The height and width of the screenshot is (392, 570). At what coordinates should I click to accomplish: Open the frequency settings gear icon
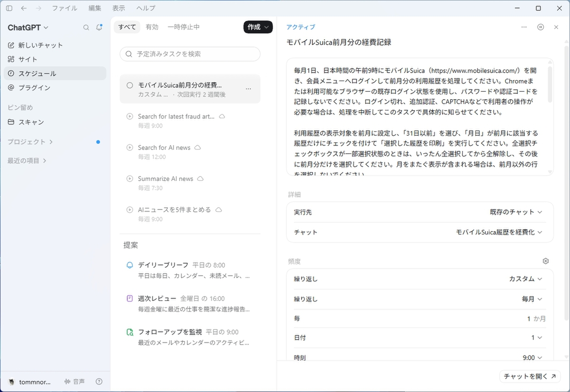[545, 261]
